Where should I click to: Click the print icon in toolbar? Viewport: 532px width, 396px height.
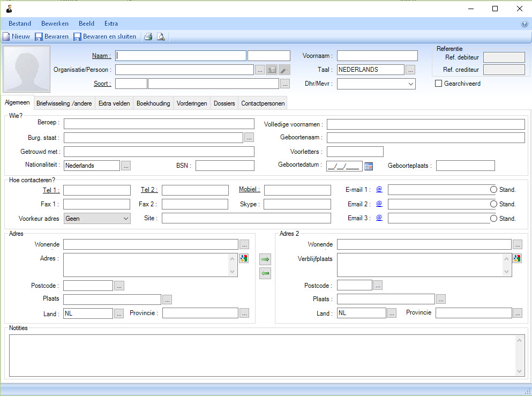tap(148, 37)
